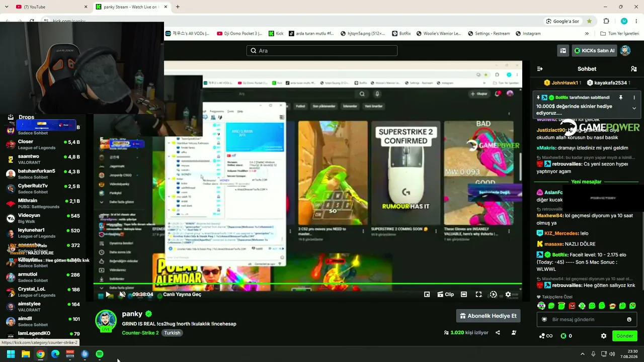The width and height of the screenshot is (644, 362).
Task: Open the gift box icon beside KICKs
Action: point(563,51)
